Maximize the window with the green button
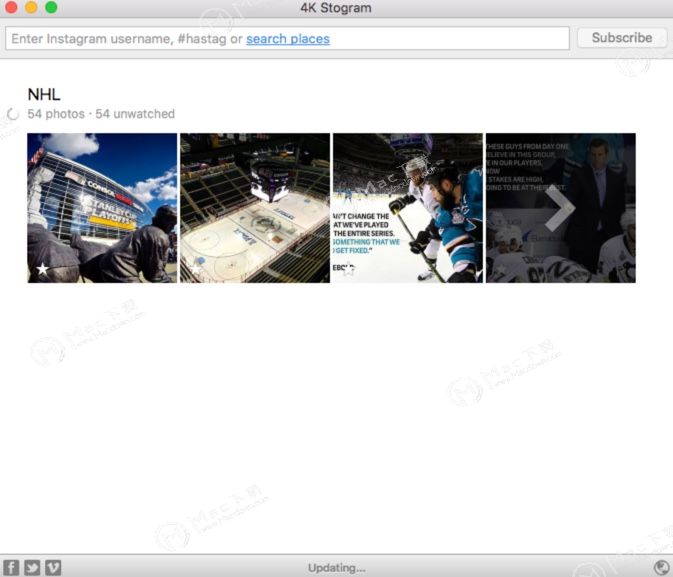 pos(51,7)
